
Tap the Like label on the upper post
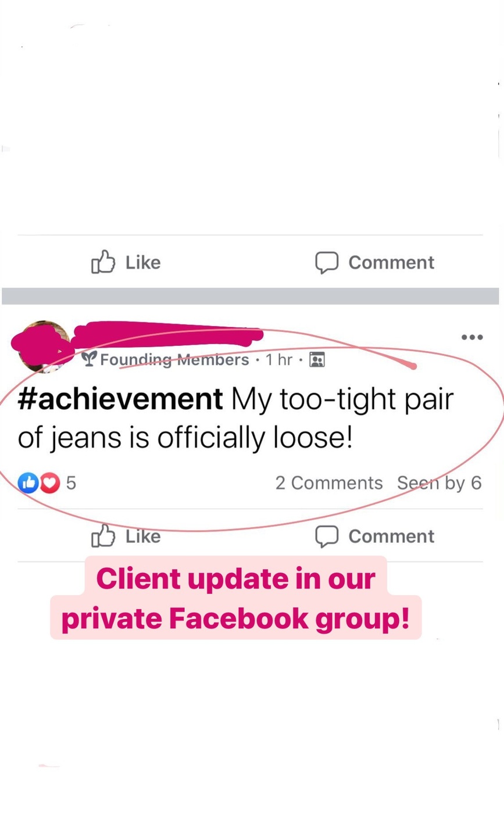tap(143, 262)
